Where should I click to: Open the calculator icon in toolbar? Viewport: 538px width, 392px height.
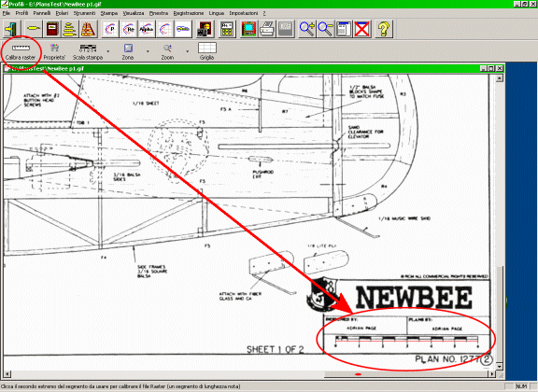pyautogui.click(x=227, y=29)
